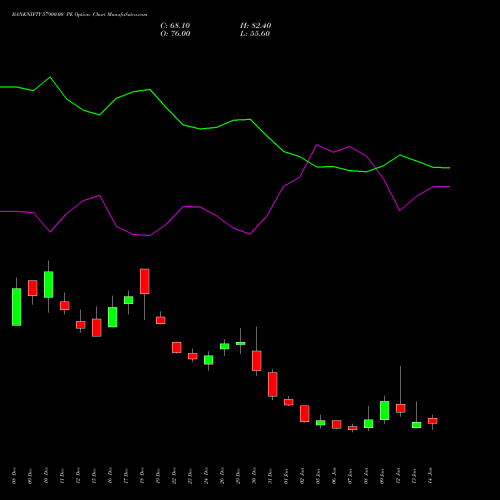
Task: Select the red candle for 02 Jan
Action: pos(305,414)
